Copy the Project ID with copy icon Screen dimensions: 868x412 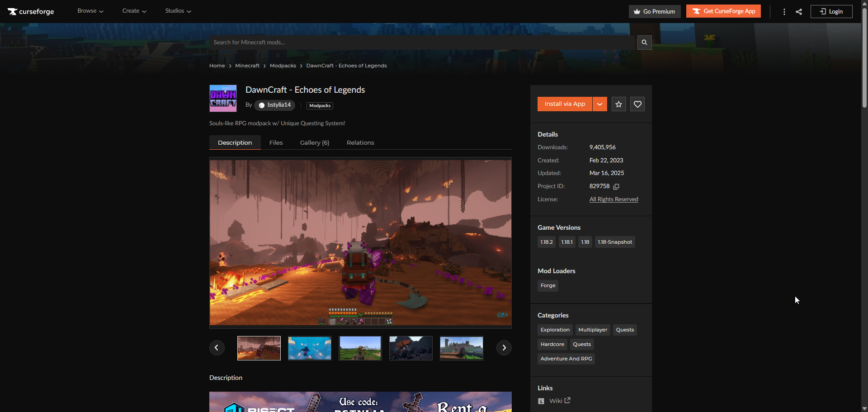pos(616,186)
